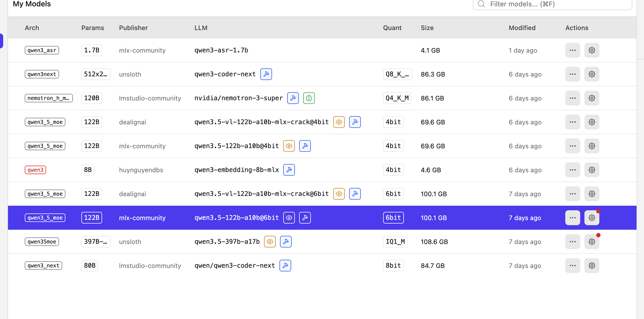Viewport: 644px width, 319px height.
Task: Click vision eye icon on selected qwen3.5-122b-a10b@6bit row
Action: pyautogui.click(x=289, y=218)
